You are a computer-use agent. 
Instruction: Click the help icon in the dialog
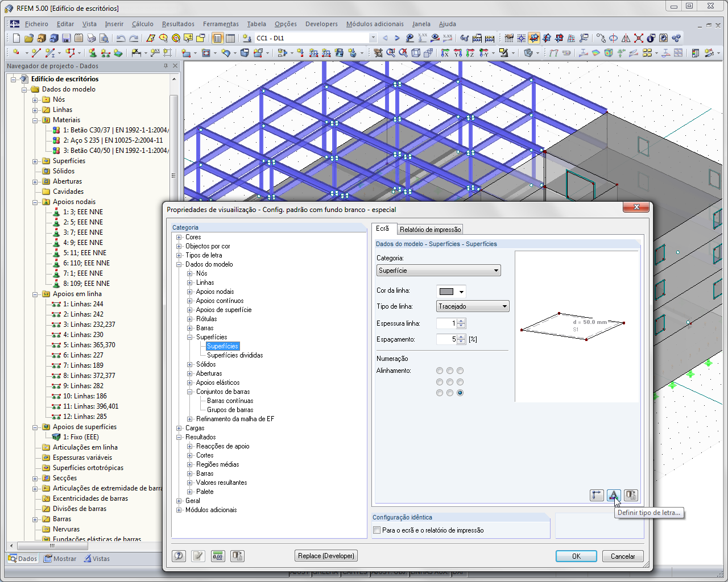click(x=179, y=556)
